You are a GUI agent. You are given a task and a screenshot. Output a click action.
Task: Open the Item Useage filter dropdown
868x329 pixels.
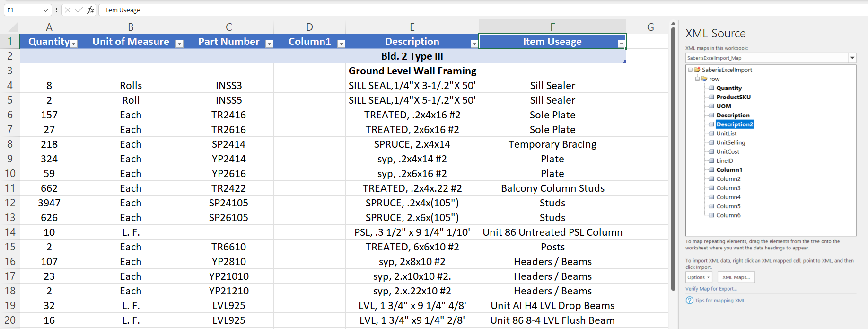point(621,44)
